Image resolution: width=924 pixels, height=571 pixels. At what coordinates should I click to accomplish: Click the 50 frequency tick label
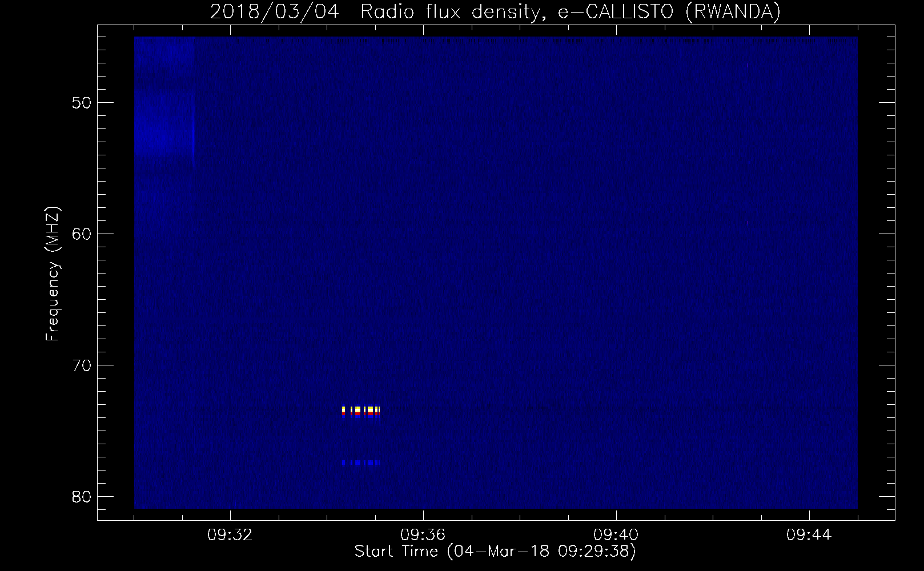[82, 103]
